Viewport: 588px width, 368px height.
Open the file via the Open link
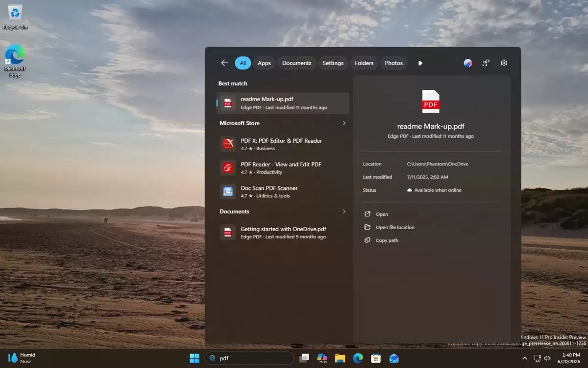coord(382,214)
